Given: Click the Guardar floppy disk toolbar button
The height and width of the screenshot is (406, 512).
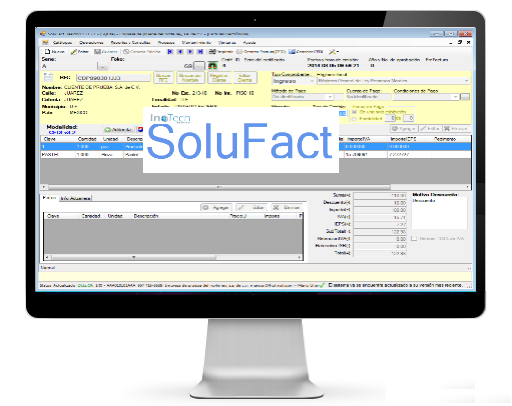Looking at the screenshot, I should pyautogui.click(x=106, y=52).
